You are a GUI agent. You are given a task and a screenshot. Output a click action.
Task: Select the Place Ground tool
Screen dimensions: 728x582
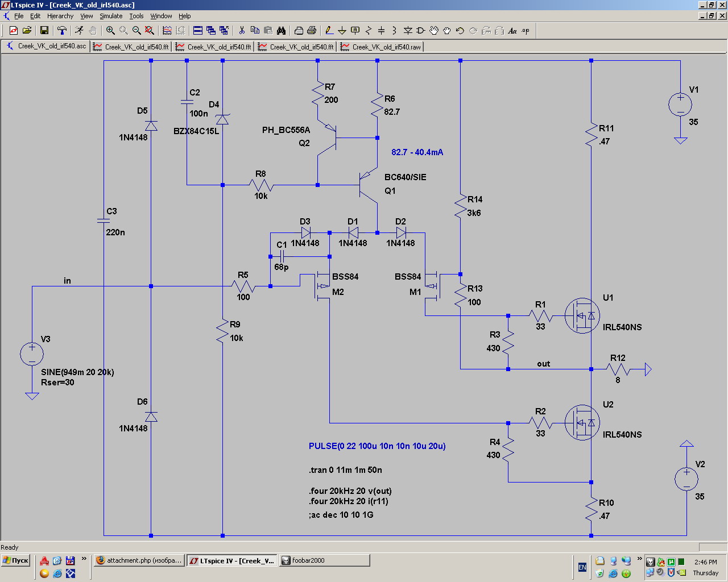point(342,31)
